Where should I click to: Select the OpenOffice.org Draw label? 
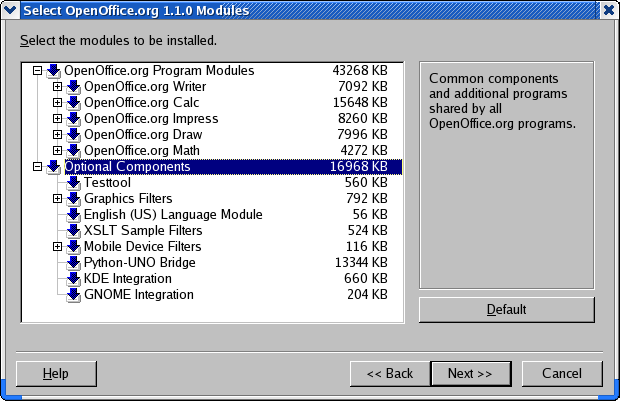(143, 134)
